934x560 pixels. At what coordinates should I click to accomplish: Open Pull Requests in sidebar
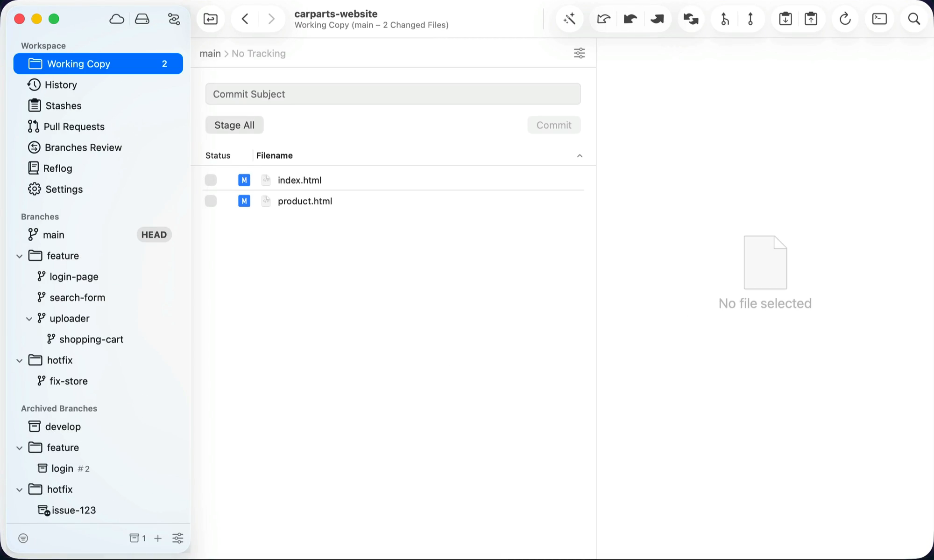(x=98, y=127)
